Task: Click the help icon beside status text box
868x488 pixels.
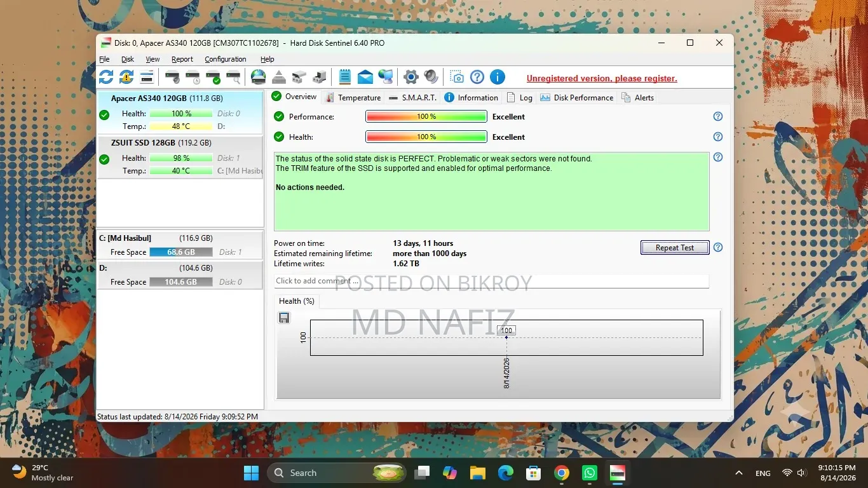Action: click(x=718, y=157)
